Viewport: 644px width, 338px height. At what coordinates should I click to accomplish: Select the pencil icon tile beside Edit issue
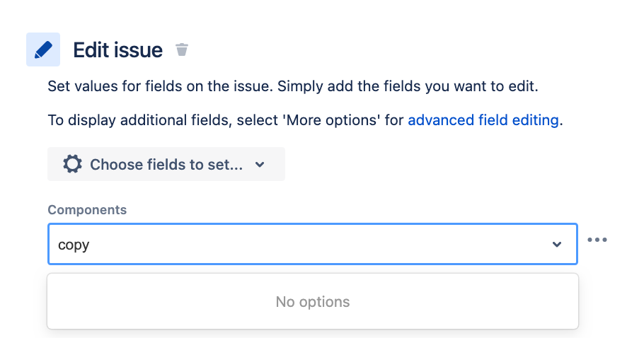point(43,49)
